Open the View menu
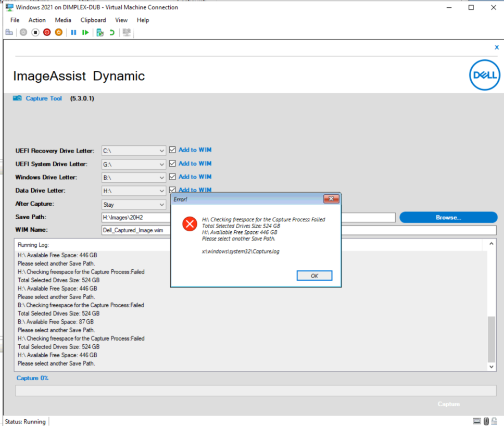 [121, 20]
